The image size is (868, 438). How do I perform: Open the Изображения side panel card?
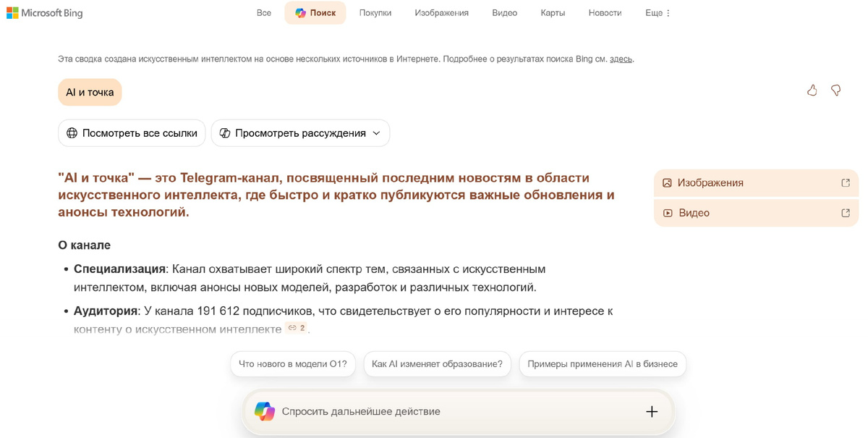coord(756,183)
